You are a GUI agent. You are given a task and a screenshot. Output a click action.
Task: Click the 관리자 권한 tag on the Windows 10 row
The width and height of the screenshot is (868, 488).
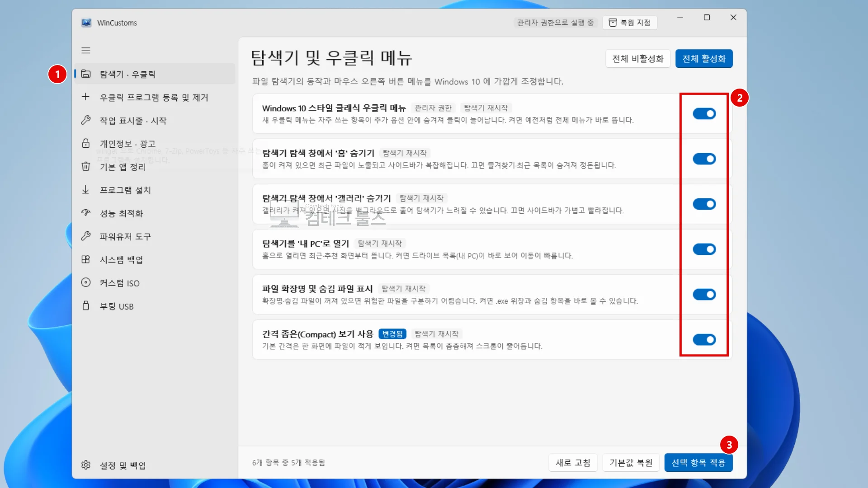pos(433,108)
